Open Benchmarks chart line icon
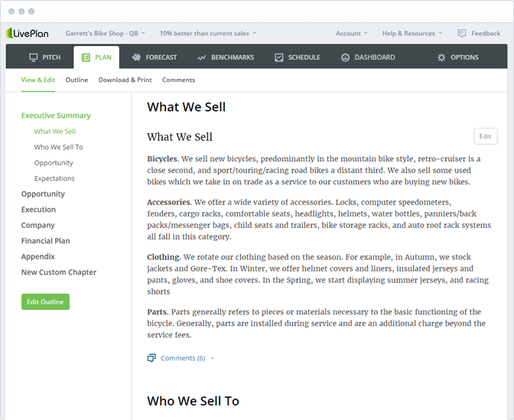 [x=202, y=57]
